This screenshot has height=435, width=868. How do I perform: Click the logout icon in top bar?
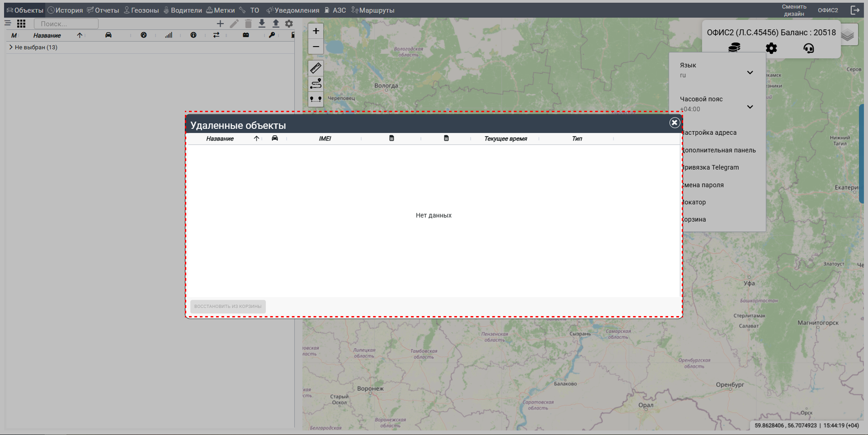(855, 10)
